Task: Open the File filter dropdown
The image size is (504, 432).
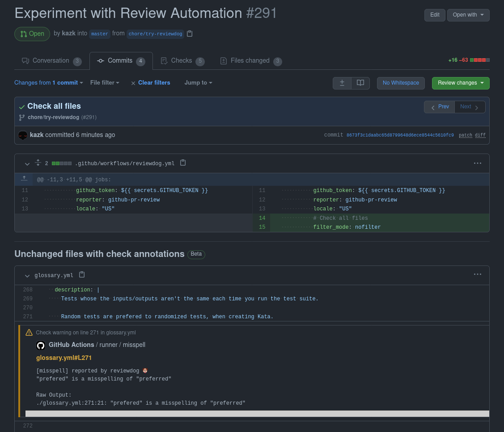Action: pyautogui.click(x=105, y=83)
